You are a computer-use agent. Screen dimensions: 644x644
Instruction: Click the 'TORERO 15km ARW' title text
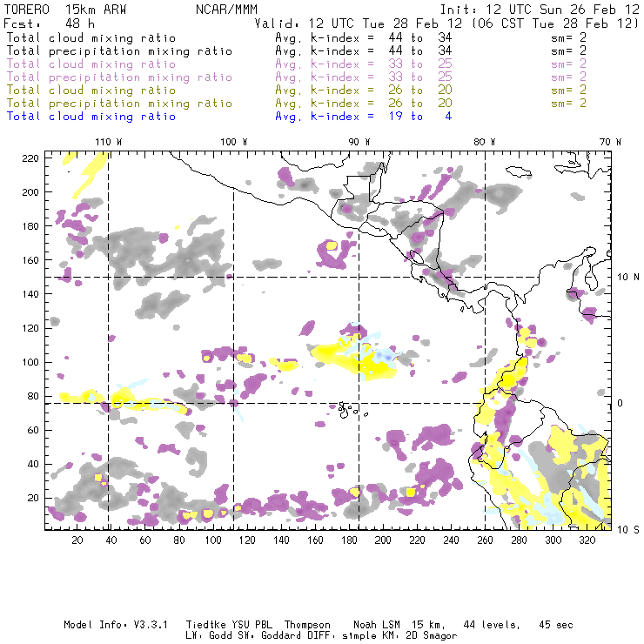point(65,10)
